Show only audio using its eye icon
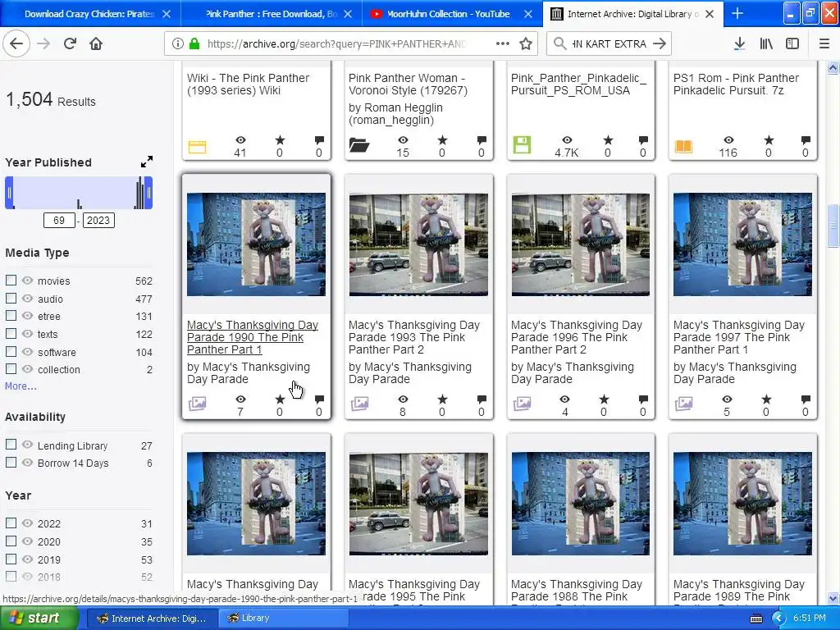The height and width of the screenshot is (630, 840). coord(27,299)
